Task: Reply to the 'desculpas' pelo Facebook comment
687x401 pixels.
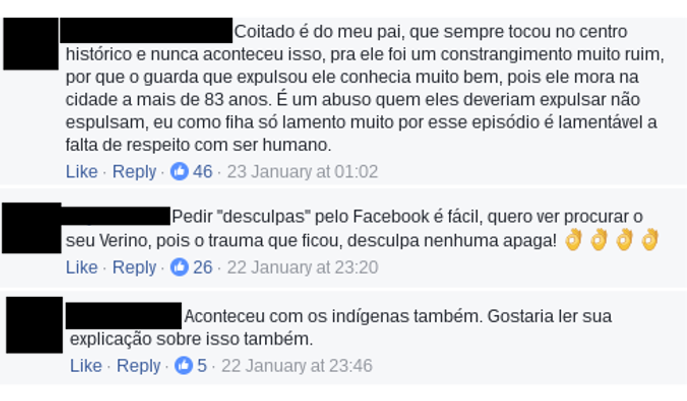Action: point(134,267)
